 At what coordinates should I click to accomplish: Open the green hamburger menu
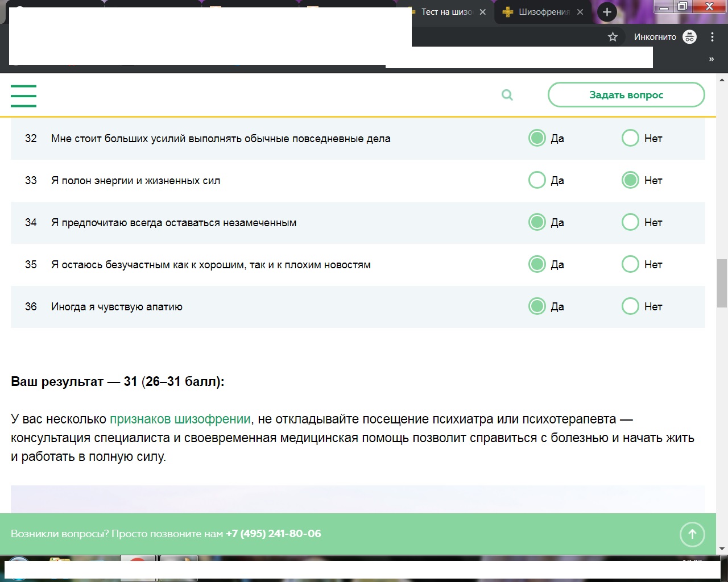(x=23, y=95)
